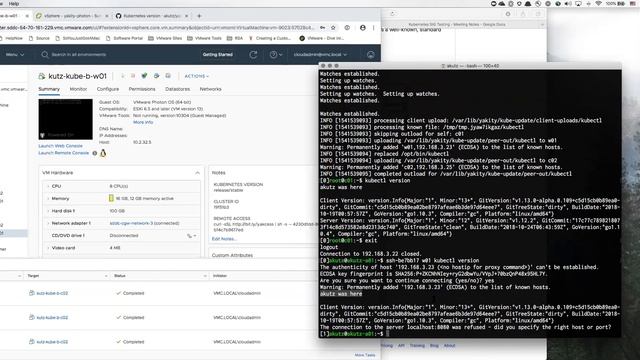Collapse the VM Hardware panel

point(198,173)
